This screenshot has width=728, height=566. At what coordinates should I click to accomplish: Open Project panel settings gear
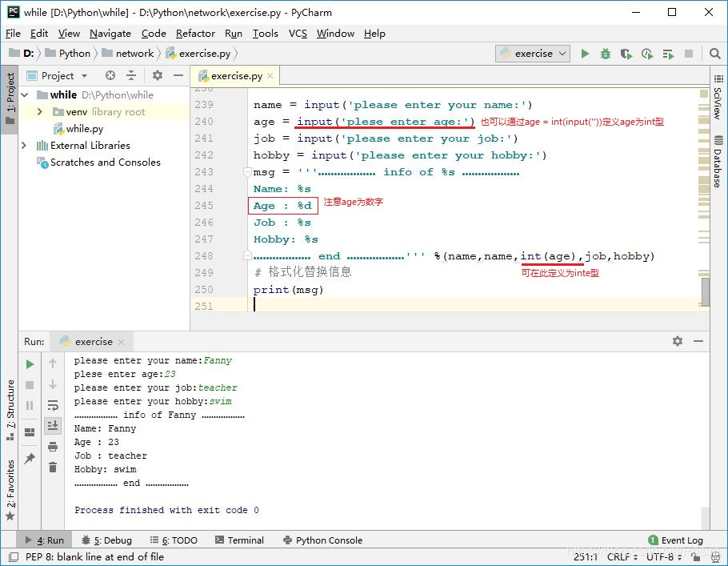click(x=158, y=75)
